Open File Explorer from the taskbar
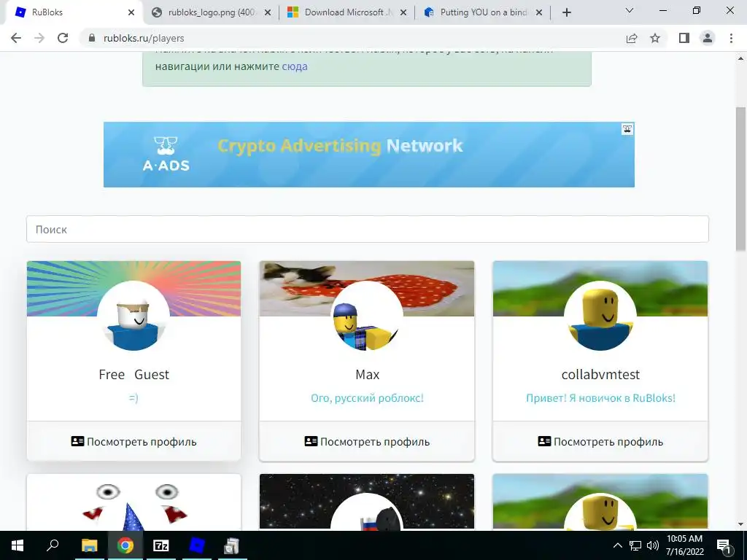This screenshot has height=560, width=747. point(89,545)
